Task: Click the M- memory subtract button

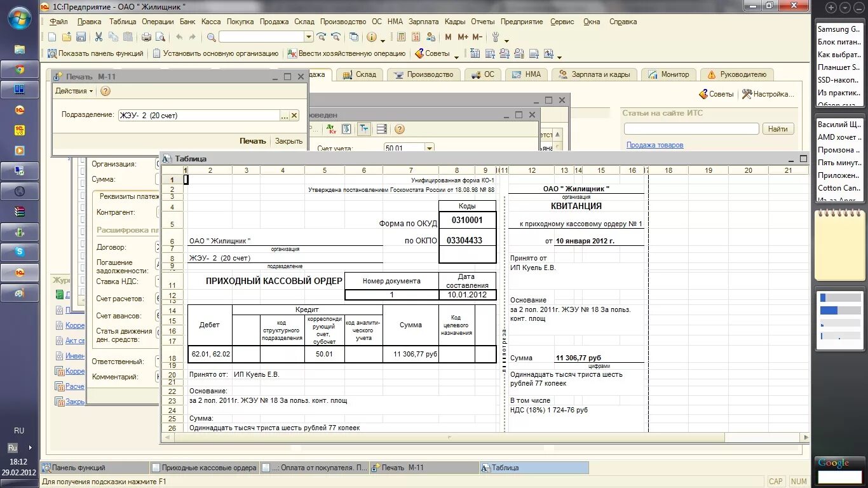Action: [x=477, y=37]
